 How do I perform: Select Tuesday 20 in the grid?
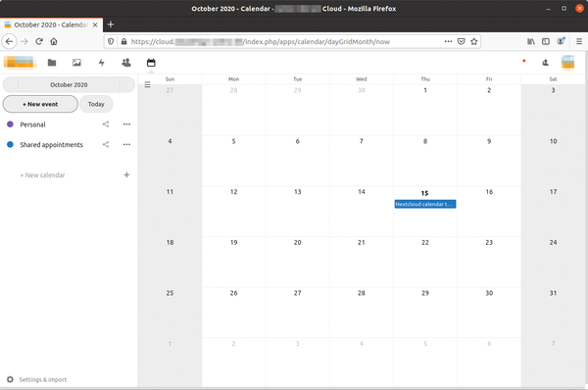pos(298,263)
